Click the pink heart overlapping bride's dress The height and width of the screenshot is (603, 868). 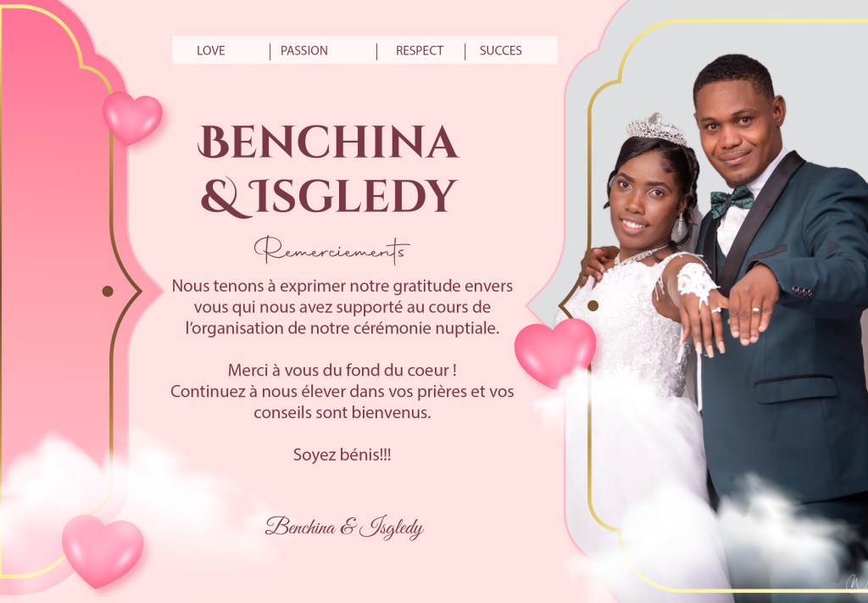click(554, 352)
